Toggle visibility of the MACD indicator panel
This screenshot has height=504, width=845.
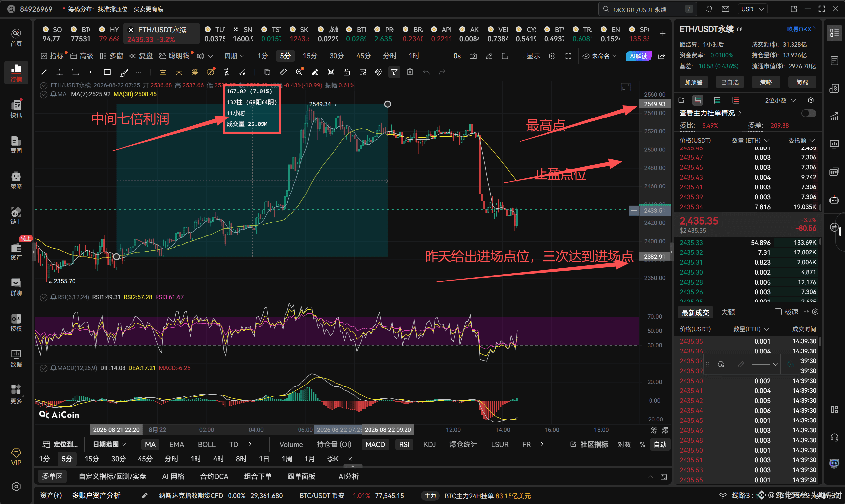pos(44,368)
